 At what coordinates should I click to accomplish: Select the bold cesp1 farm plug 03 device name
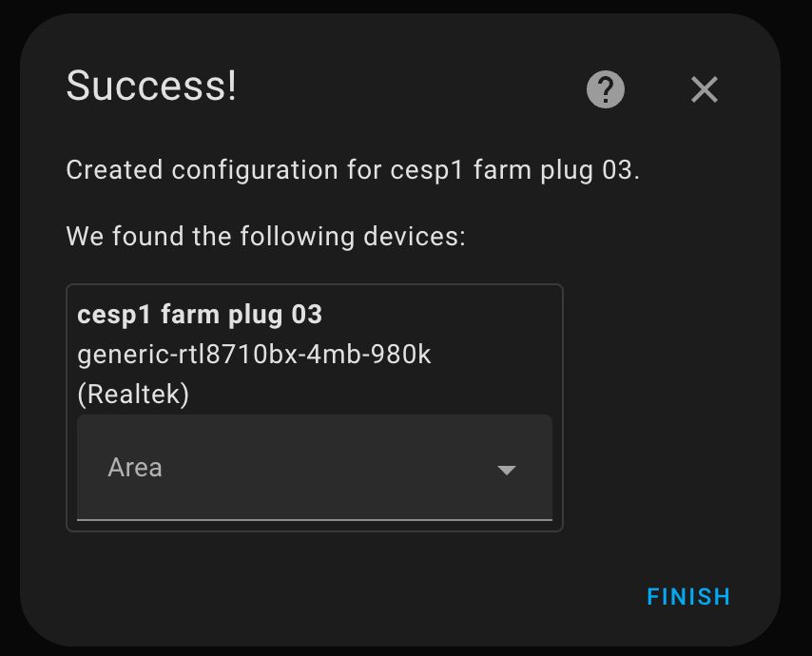(199, 314)
